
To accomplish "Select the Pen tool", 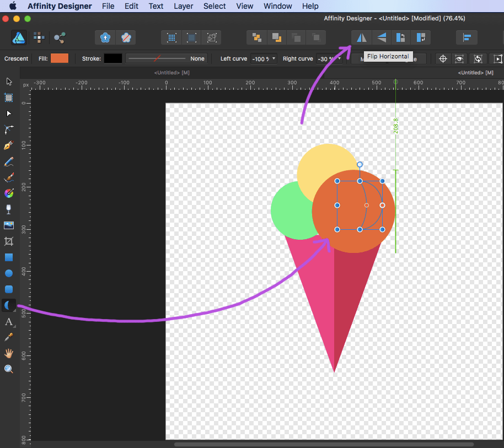I will click(x=9, y=145).
